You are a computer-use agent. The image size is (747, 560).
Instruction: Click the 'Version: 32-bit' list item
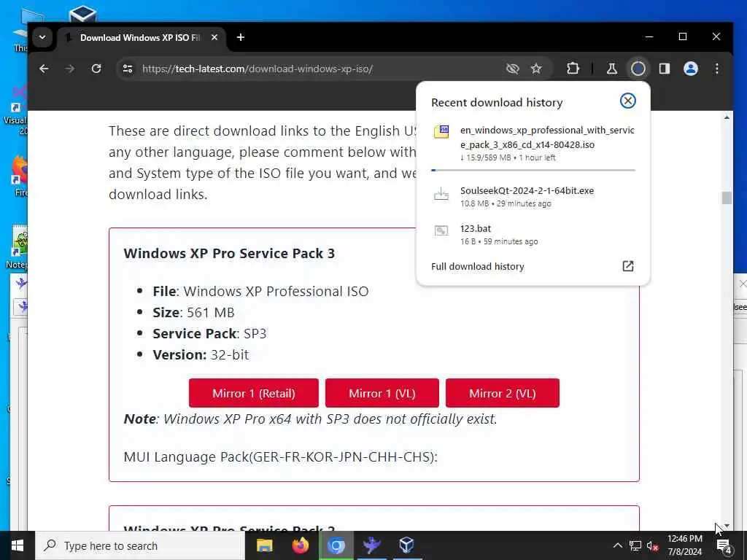(201, 355)
